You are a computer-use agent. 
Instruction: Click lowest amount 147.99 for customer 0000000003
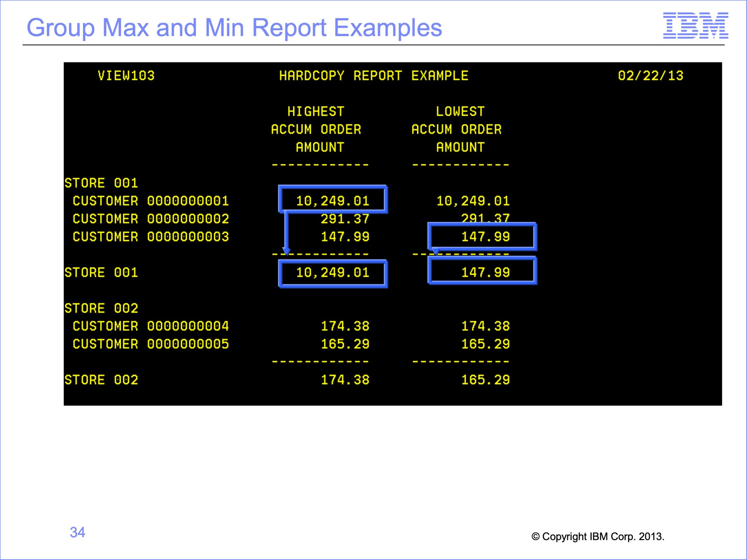point(486,237)
